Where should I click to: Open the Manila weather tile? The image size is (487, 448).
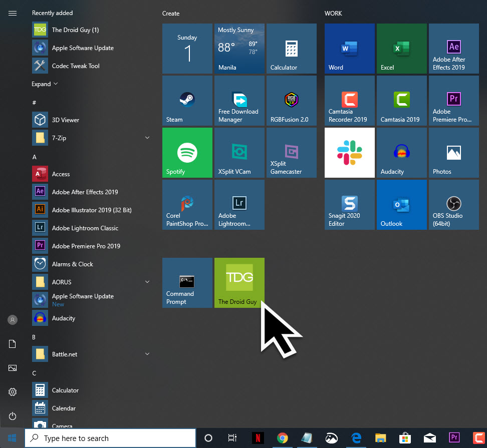coord(239,49)
